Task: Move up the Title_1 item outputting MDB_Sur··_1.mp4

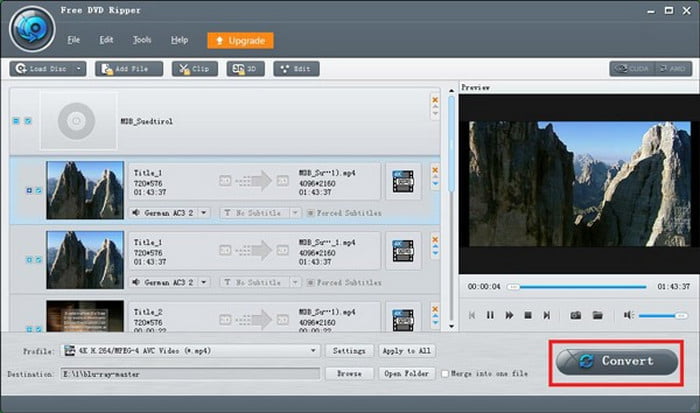Action: 435,246
